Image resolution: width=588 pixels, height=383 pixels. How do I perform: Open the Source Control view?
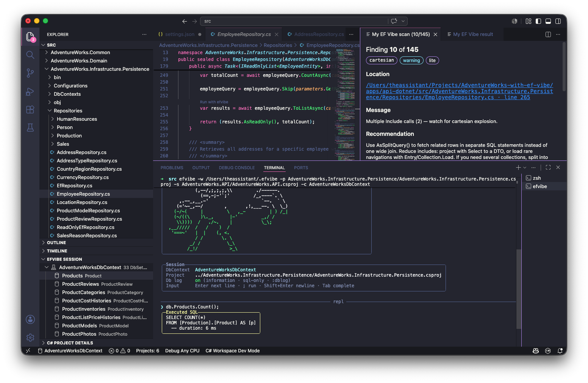30,73
